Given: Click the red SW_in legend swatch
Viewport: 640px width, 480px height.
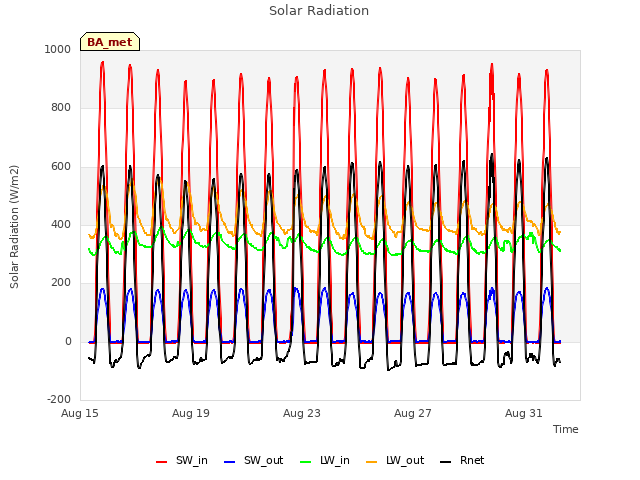Looking at the screenshot, I should point(162,462).
